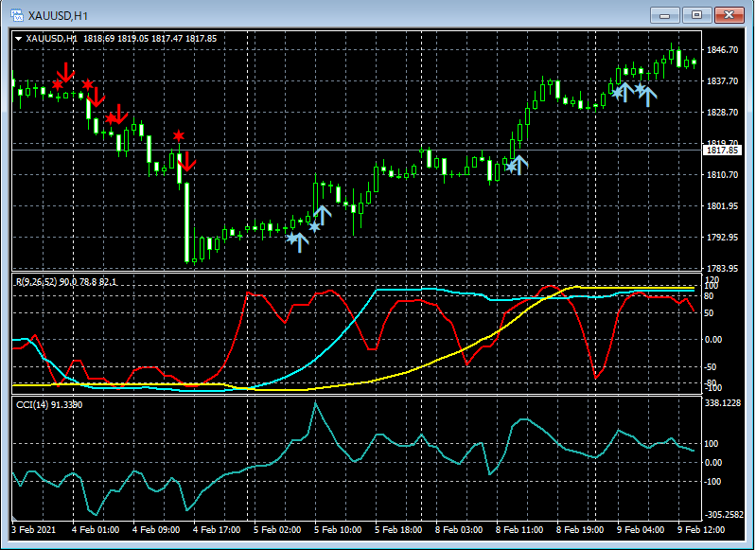Close the XAUUSD,H1 chart window
This screenshot has width=756, height=550.
(x=729, y=15)
